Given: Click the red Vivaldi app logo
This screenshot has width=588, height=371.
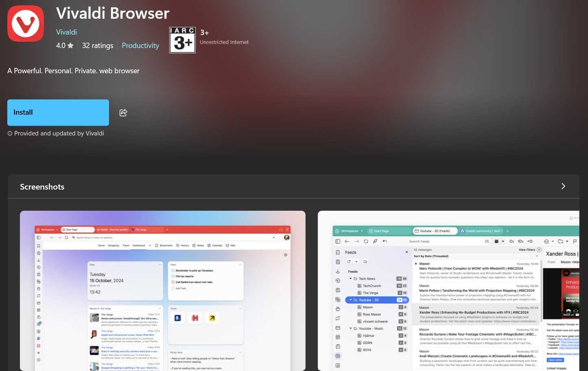Looking at the screenshot, I should tap(26, 24).
